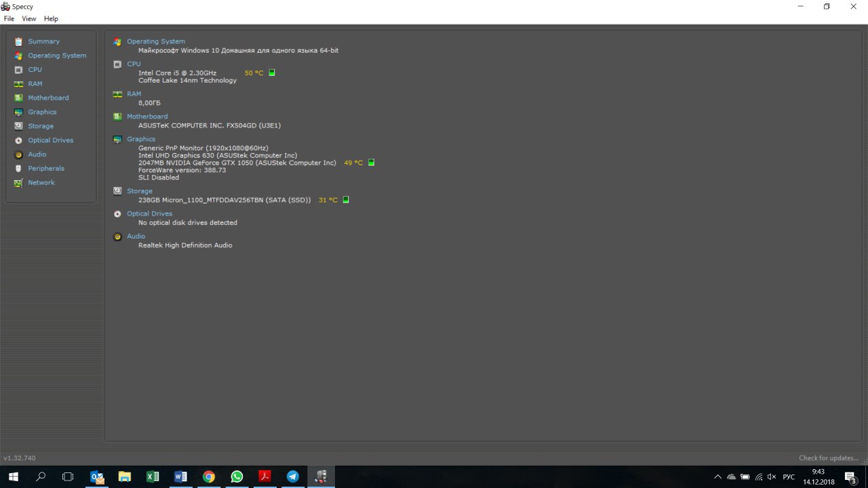Click the GPU temperature indicator icon at 49 °C
The image size is (868, 488).
[371, 163]
